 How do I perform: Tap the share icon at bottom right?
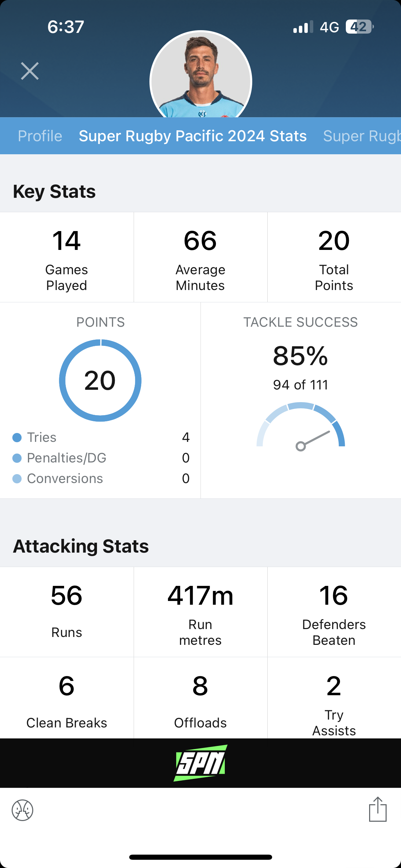pos(378,809)
